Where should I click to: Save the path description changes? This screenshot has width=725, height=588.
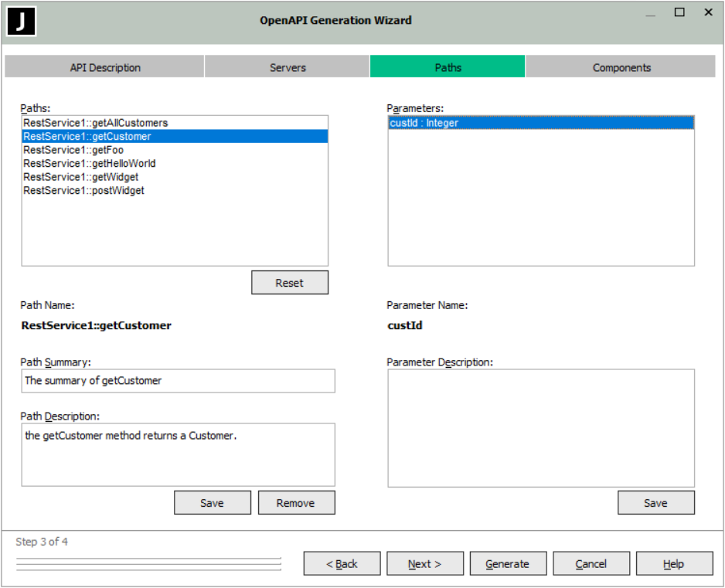click(212, 503)
